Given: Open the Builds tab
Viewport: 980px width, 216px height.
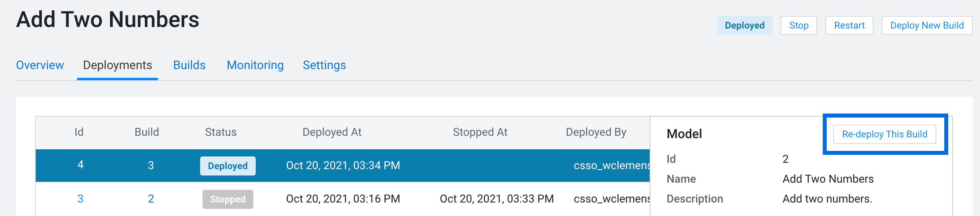Looking at the screenshot, I should coord(189,65).
